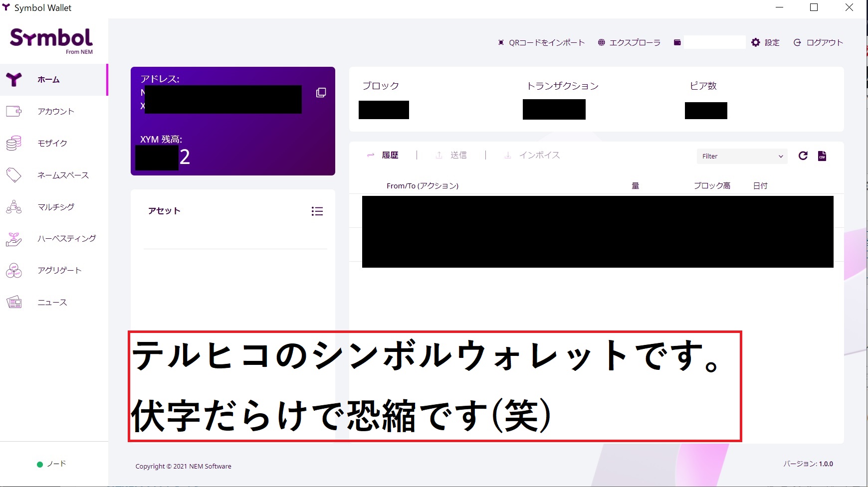Click the settings gear icon
The height and width of the screenshot is (487, 868).
pos(756,43)
